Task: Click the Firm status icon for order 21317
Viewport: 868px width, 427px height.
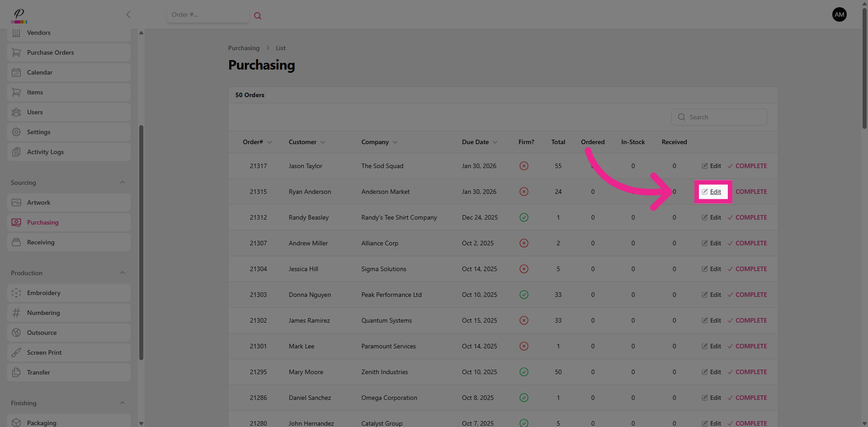Action: pyautogui.click(x=524, y=166)
